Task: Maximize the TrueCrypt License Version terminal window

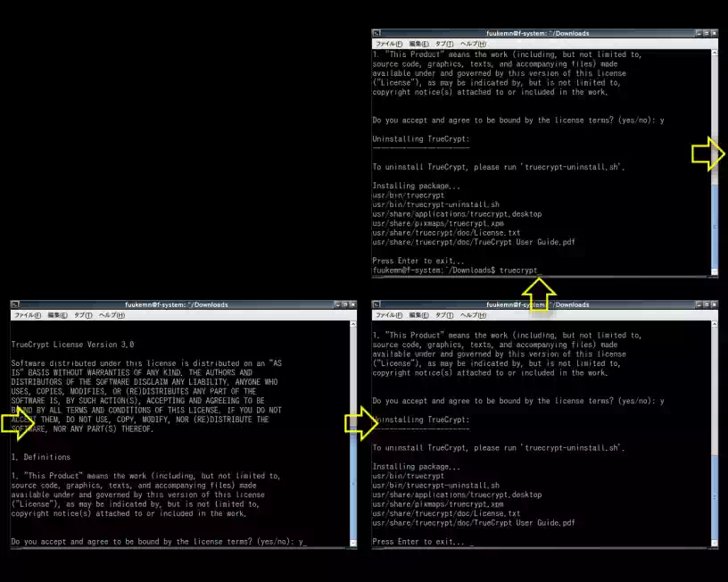Action: coord(345,304)
